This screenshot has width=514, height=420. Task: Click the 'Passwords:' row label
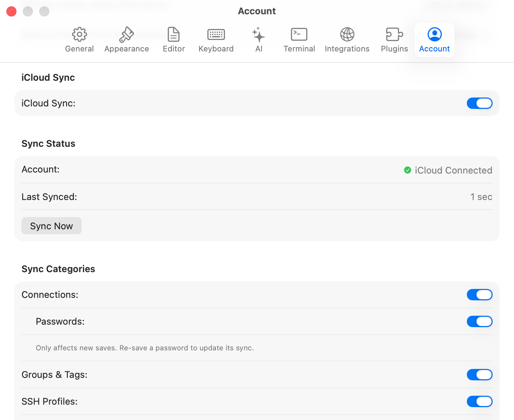pos(60,321)
